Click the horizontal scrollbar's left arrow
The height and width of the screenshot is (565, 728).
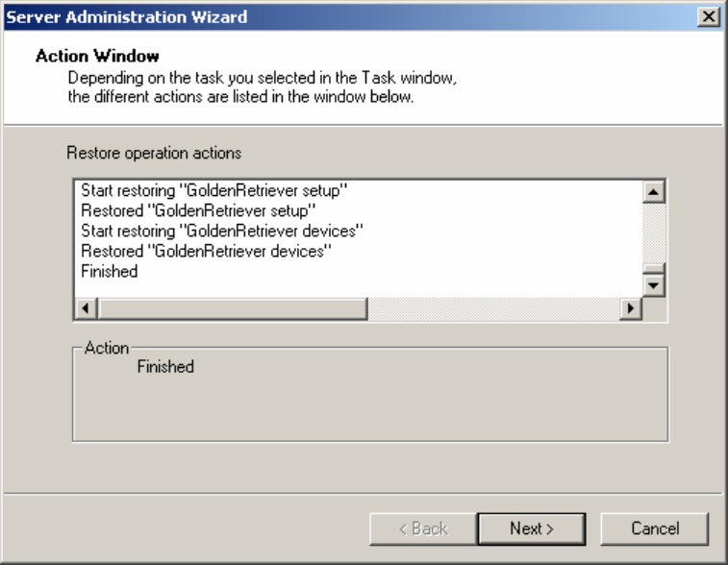85,307
